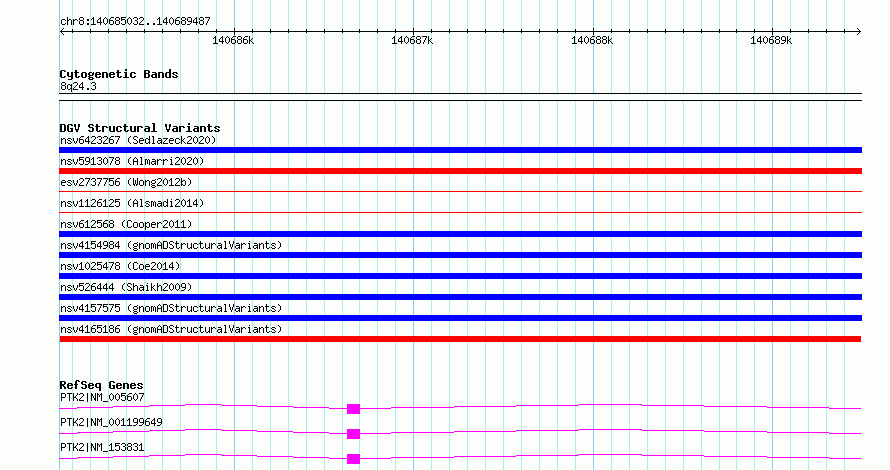Click the blue bar under nsv4154984
Image resolution: width=890 pixels, height=470 pixels.
click(460, 255)
